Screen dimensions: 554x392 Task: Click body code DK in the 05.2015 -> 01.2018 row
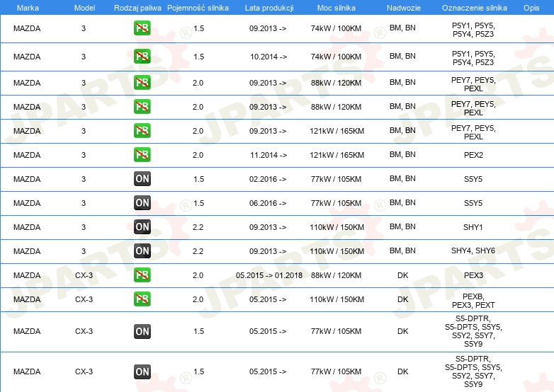click(x=403, y=275)
